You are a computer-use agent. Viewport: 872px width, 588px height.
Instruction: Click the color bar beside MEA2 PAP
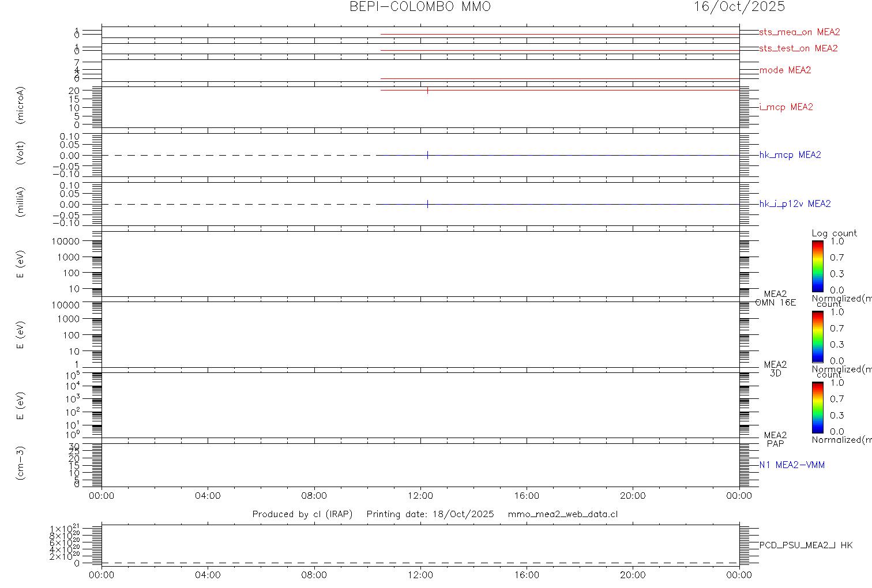pos(817,408)
